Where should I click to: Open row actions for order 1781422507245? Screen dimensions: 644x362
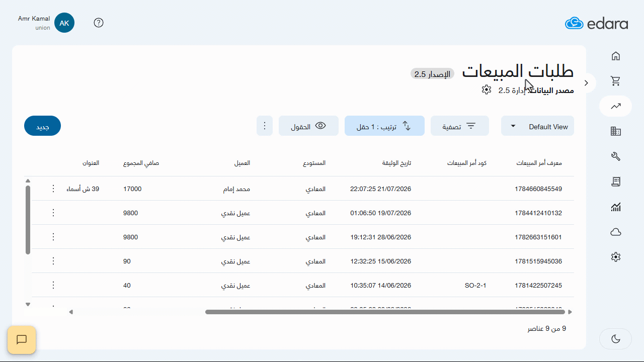coord(53,285)
